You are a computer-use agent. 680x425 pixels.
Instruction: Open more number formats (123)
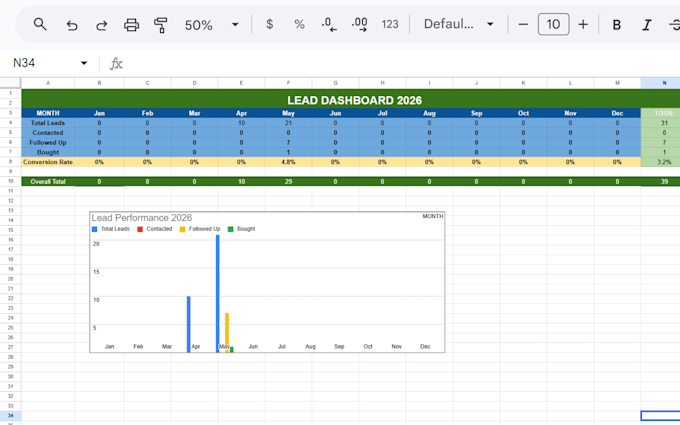390,24
